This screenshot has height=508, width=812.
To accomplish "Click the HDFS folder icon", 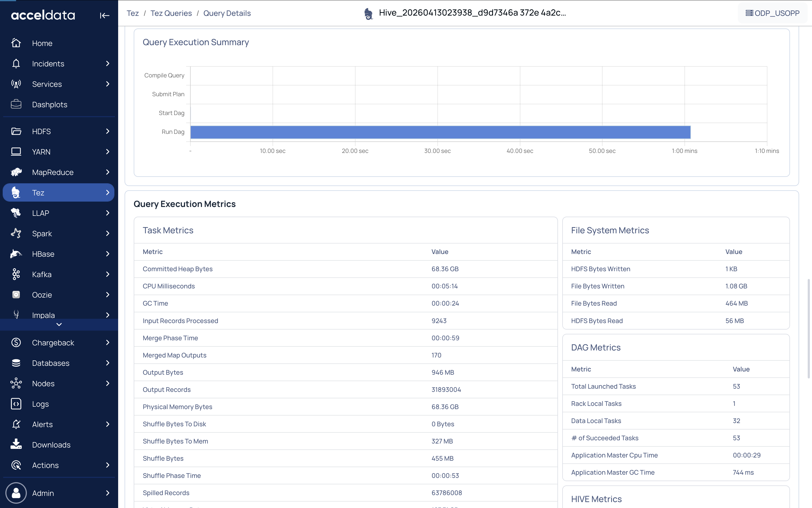I will [x=16, y=131].
